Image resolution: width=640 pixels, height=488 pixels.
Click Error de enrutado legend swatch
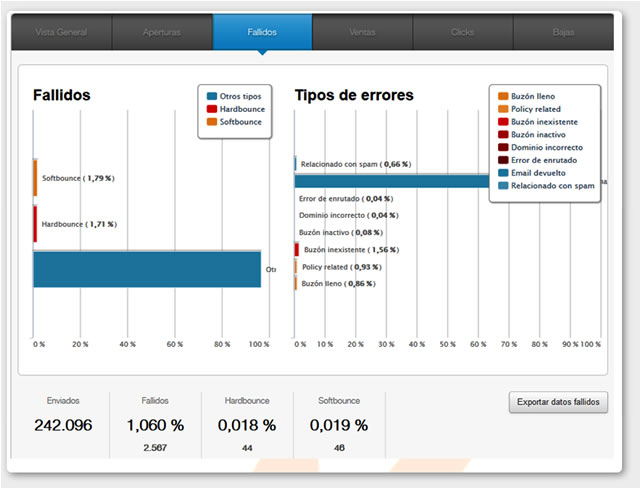(503, 160)
